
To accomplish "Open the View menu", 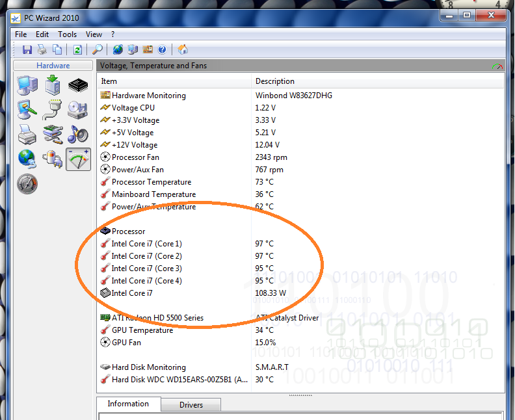I will click(x=94, y=34).
